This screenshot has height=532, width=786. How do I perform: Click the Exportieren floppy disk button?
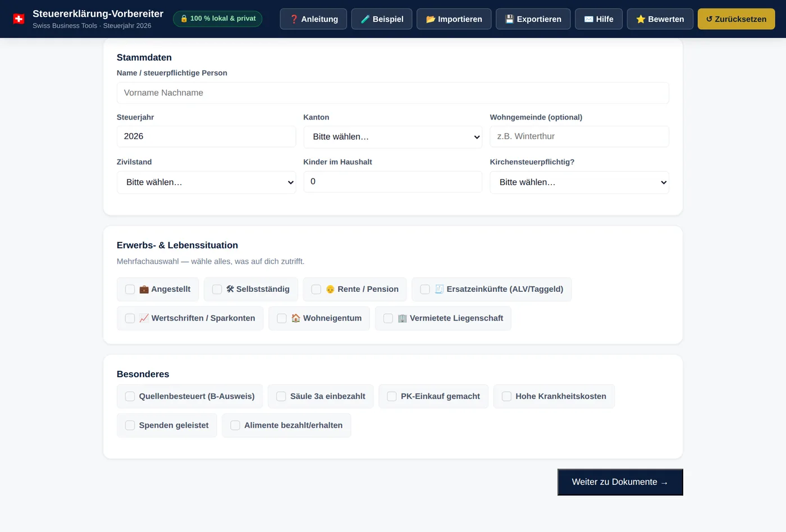click(533, 19)
